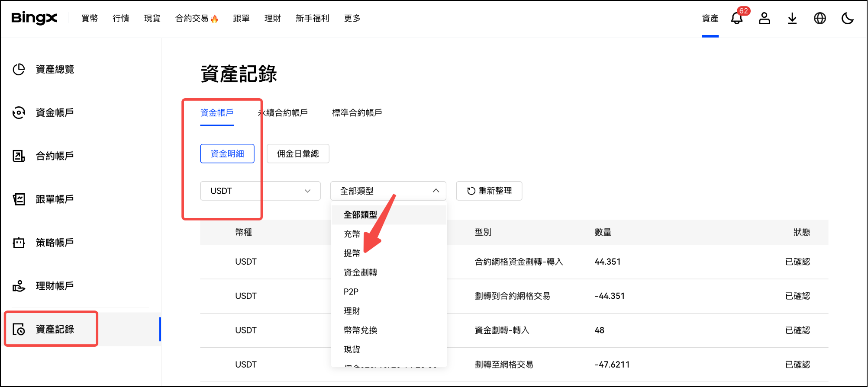Open 資金帳戶 in the sidebar
Image resolution: width=868 pixels, height=387 pixels.
(55, 112)
